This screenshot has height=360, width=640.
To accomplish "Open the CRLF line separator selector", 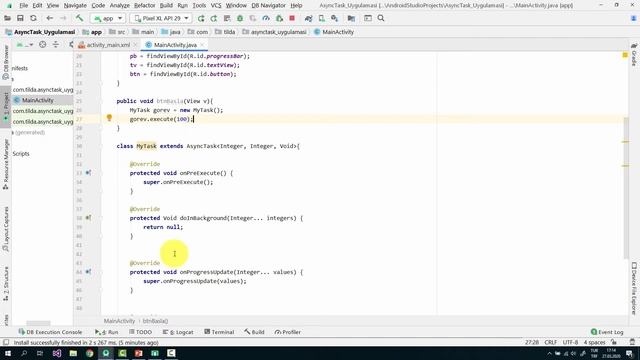I will [x=550, y=342].
